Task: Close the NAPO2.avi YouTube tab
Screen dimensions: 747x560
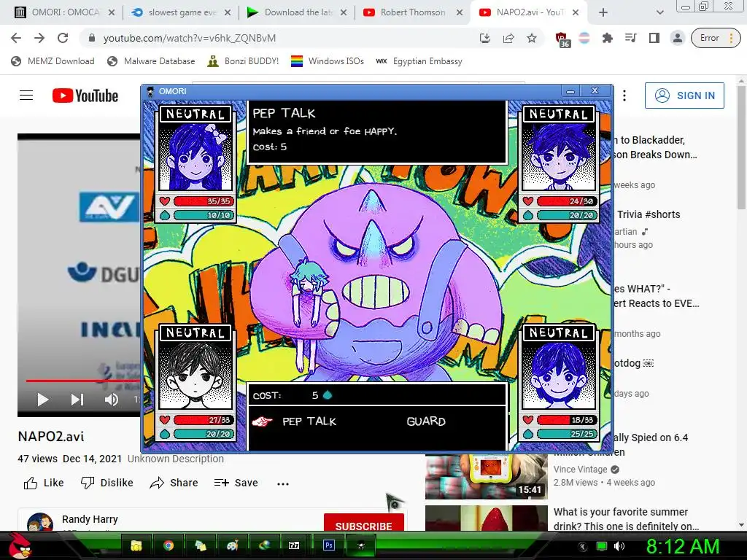Action: [576, 12]
